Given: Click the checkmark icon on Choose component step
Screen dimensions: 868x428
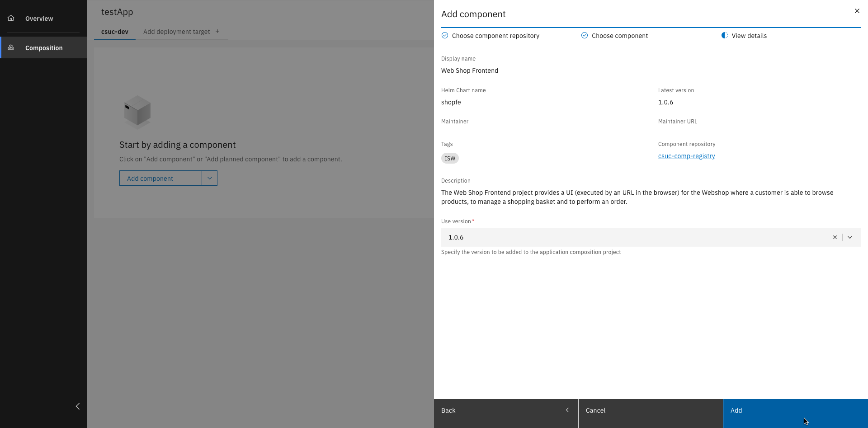Looking at the screenshot, I should pos(584,35).
